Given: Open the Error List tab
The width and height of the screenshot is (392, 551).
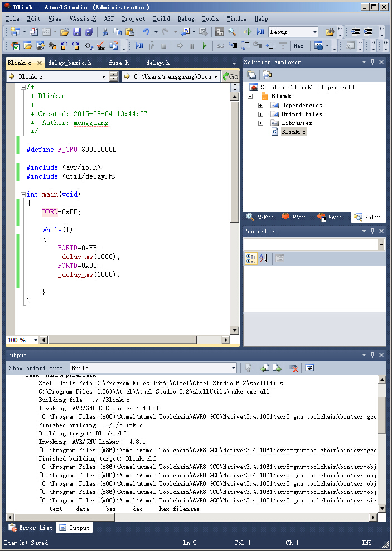Looking at the screenshot, I should point(31,528).
